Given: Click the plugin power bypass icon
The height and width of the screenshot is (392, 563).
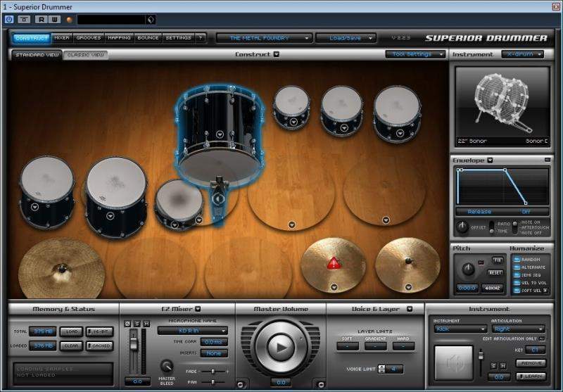Looking at the screenshot, I should click(x=9, y=20).
